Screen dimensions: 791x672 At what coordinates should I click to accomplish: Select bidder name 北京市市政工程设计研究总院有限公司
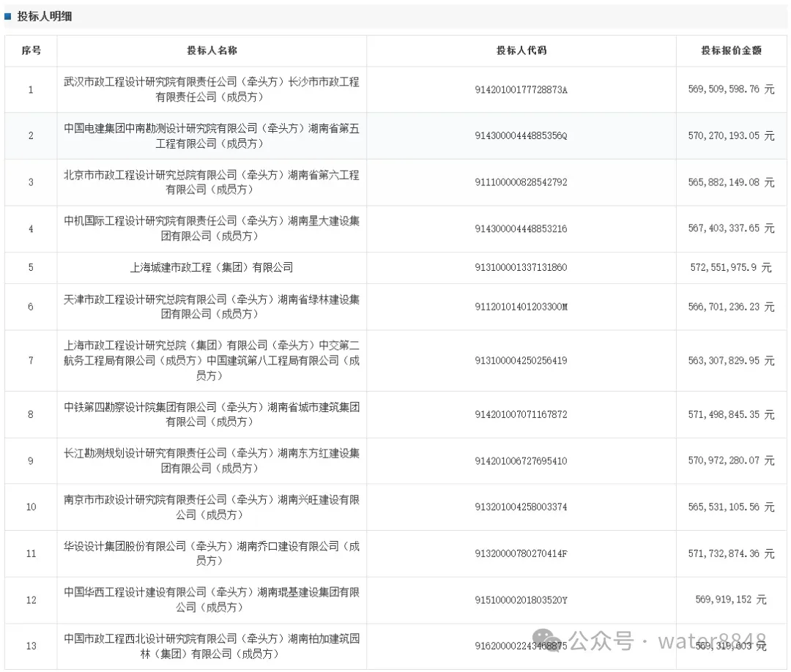(x=150, y=175)
